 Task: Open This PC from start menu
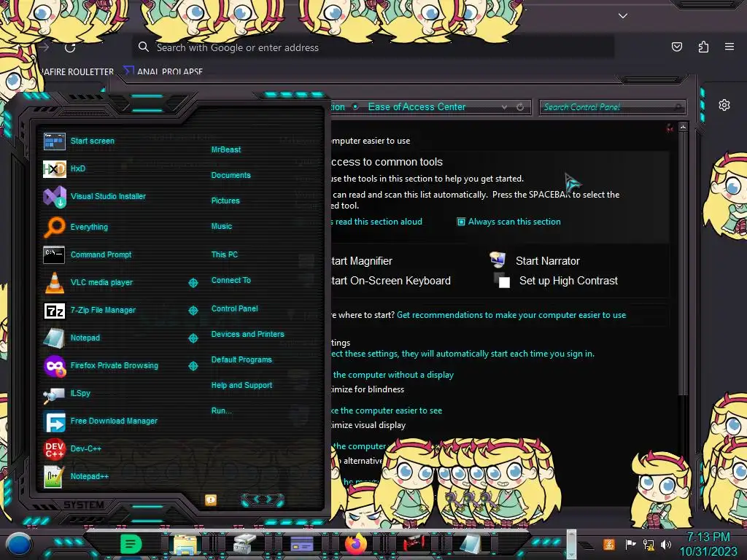225,254
